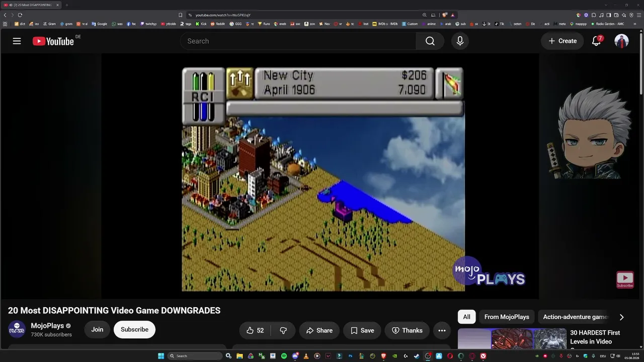Open Brave Rewards triangle icon

(453, 15)
